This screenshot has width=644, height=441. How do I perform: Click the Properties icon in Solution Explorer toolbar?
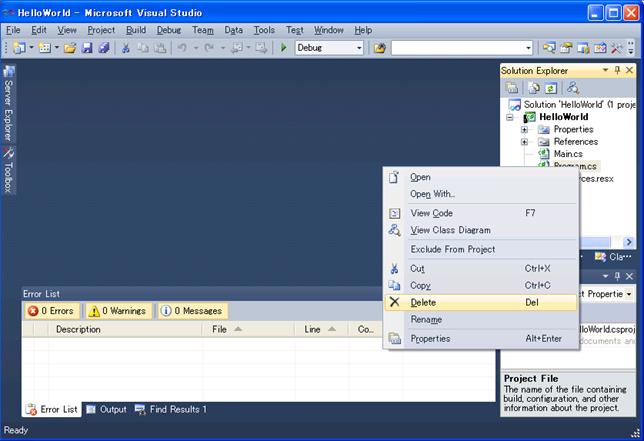pos(512,87)
